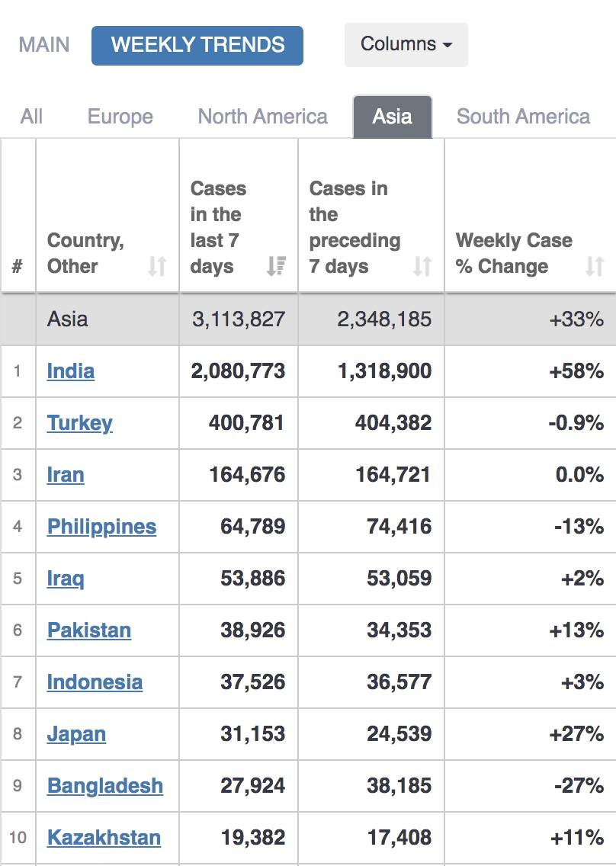Open the Turkey country link
Viewport: 616px width, 866px height.
pyautogui.click(x=80, y=423)
